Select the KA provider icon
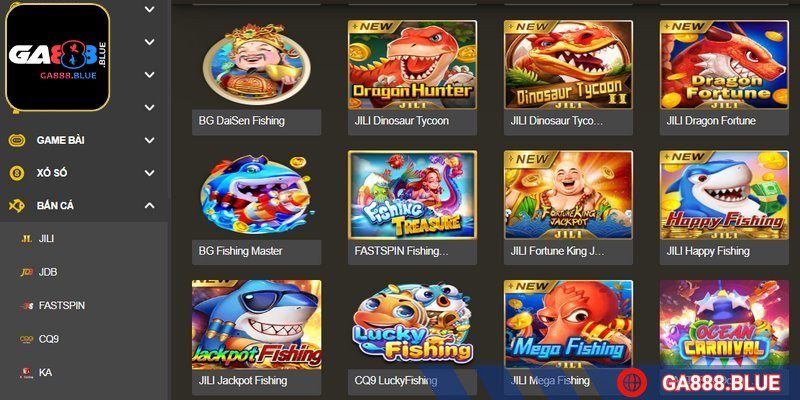 tap(27, 372)
